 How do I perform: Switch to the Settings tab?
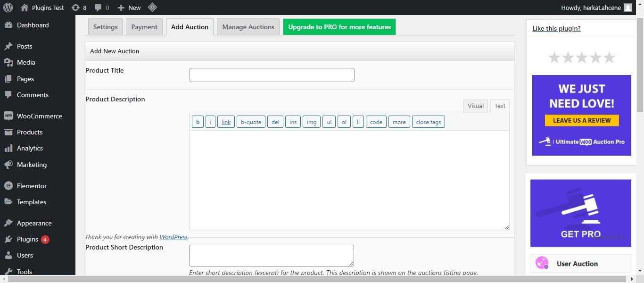tap(105, 27)
